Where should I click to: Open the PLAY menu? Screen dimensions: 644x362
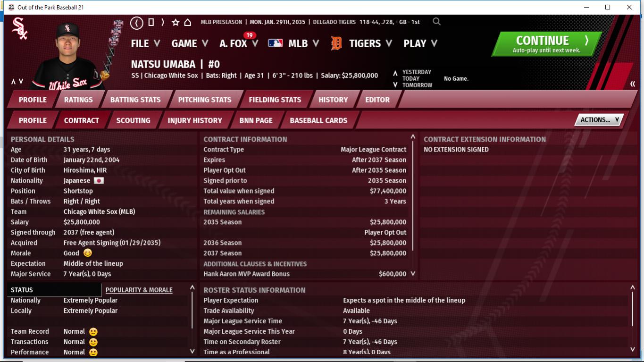420,43
